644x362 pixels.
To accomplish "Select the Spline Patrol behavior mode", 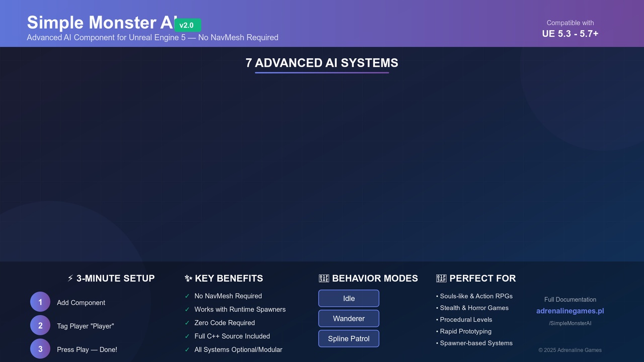I will [x=349, y=338].
